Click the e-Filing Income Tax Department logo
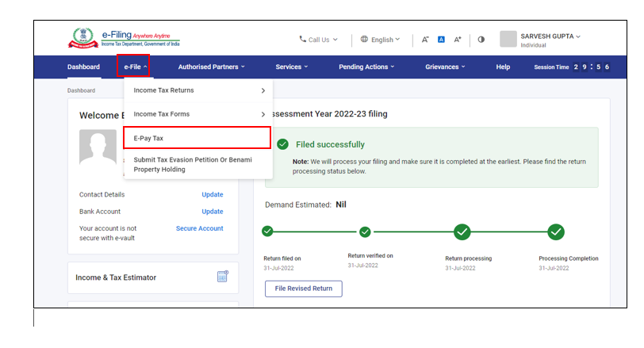 [x=123, y=39]
